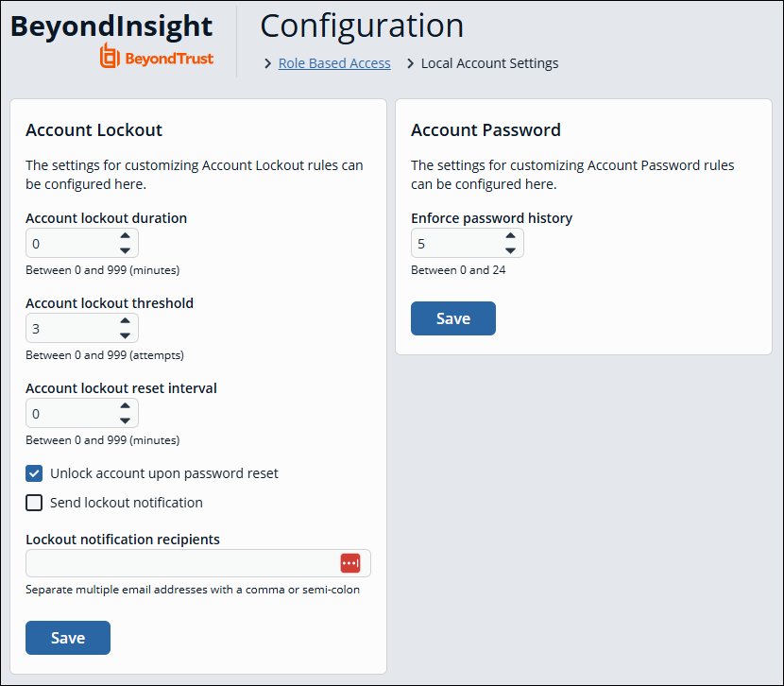This screenshot has width=784, height=686.
Task: Decrease Account lockout duration with down arrow
Action: coord(125,250)
